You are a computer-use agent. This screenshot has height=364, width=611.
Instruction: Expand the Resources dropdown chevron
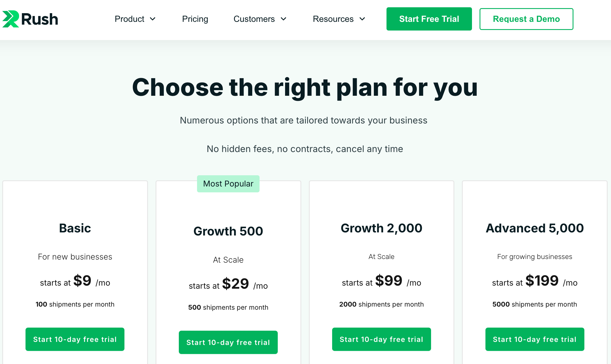[362, 19]
